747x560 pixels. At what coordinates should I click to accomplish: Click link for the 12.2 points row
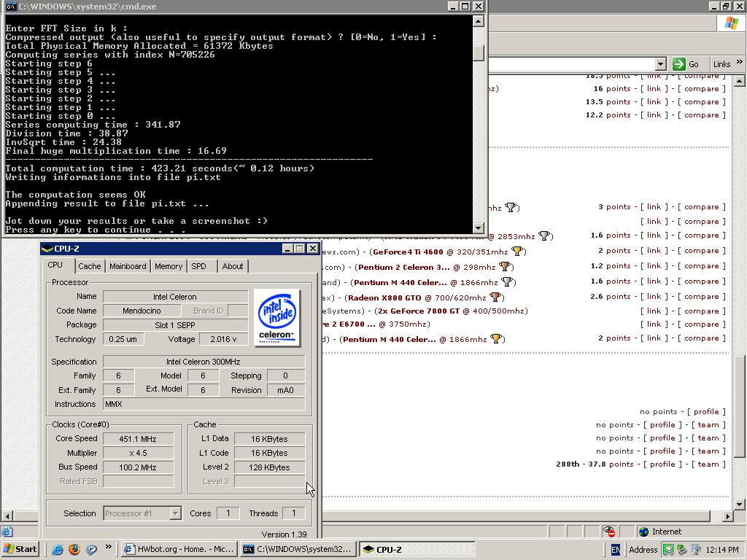coord(654,114)
